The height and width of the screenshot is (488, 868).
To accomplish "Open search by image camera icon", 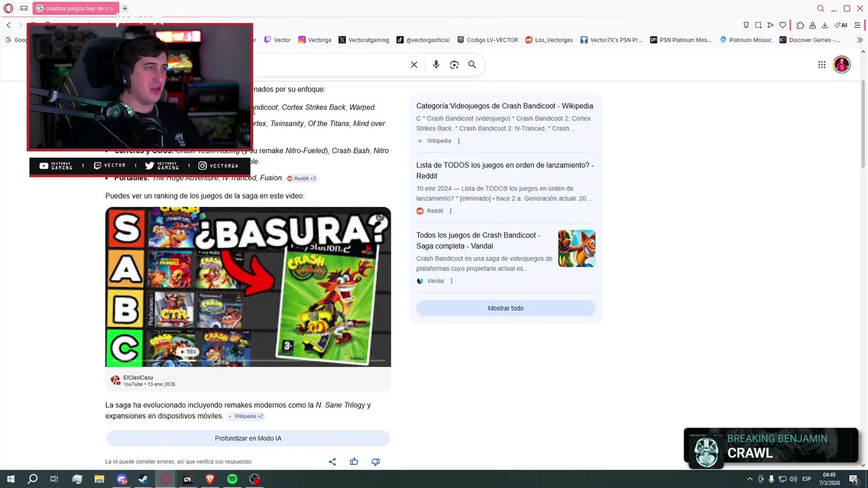I will pos(454,64).
